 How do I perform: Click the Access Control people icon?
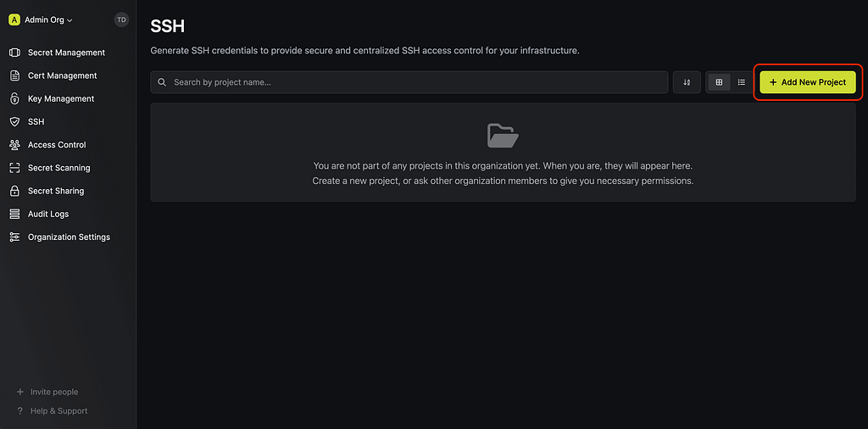(x=15, y=145)
